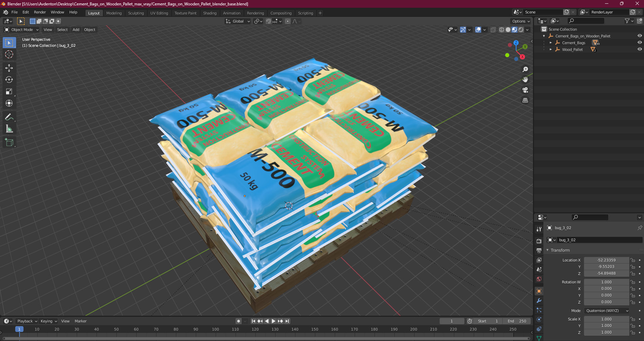Click the Rotation W value field

(606, 282)
